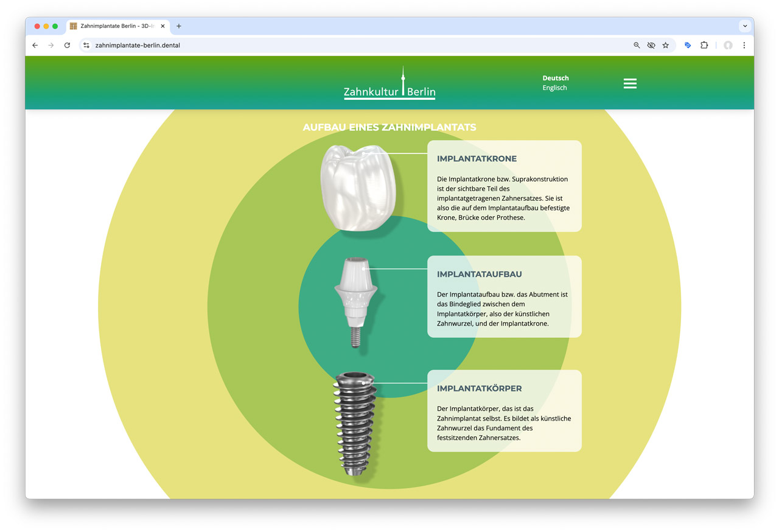Open the browser extensions puzzle icon
Image resolution: width=779 pixels, height=532 pixels.
tap(704, 45)
